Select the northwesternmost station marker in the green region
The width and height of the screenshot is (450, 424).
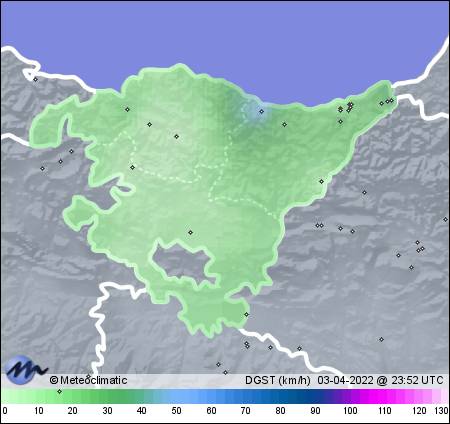127,109
